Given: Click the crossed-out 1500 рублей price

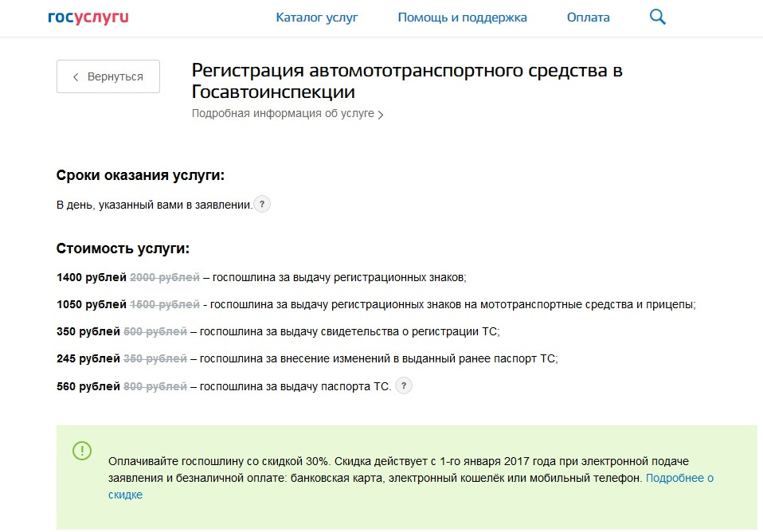Looking at the screenshot, I should click(165, 305).
